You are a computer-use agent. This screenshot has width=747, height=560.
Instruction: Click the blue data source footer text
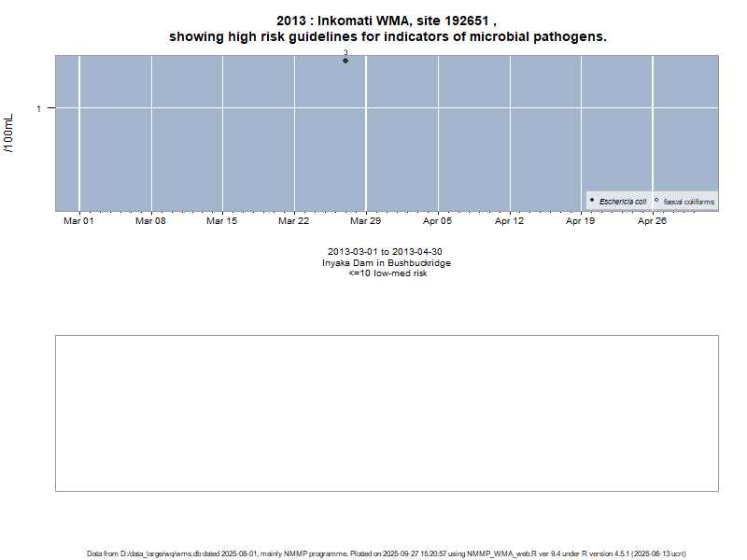387,553
